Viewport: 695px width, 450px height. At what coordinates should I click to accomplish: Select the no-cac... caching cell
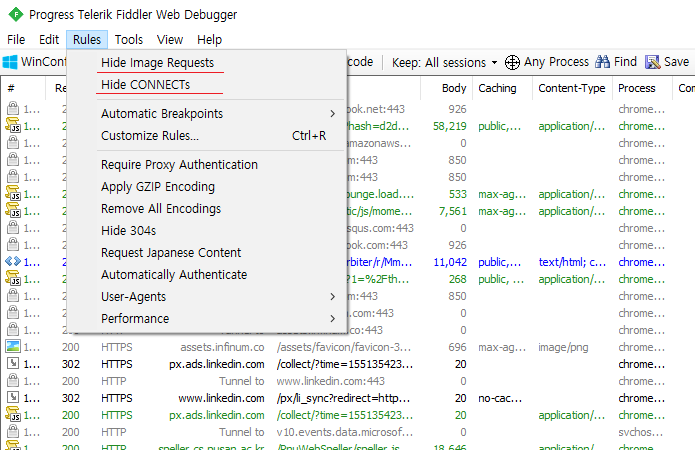coord(500,398)
